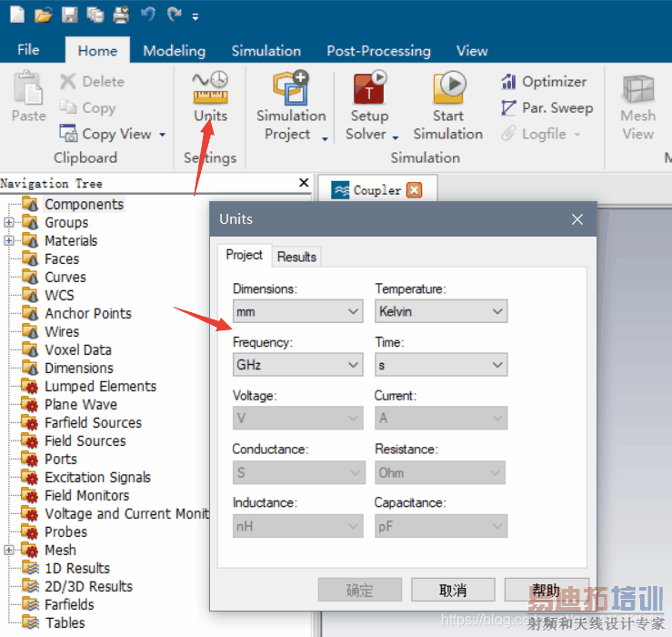This screenshot has height=637, width=672.
Task: Click the Print icon in quick access toolbar
Action: (x=121, y=15)
